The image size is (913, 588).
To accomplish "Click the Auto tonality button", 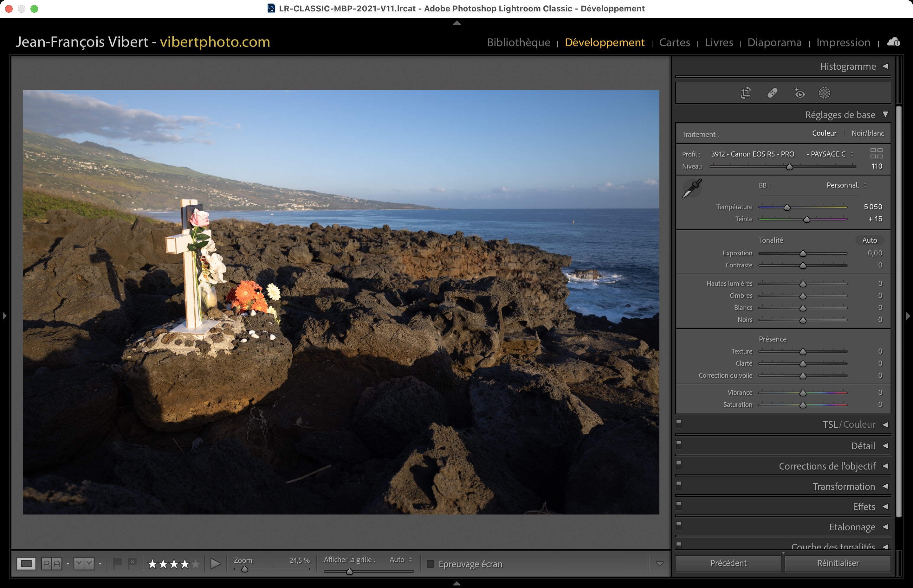I will (x=869, y=240).
